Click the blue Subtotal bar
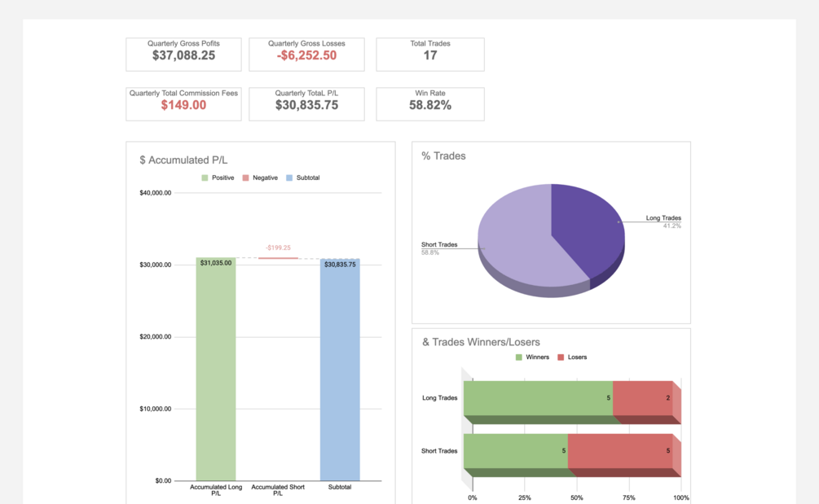The image size is (819, 504). tap(340, 370)
